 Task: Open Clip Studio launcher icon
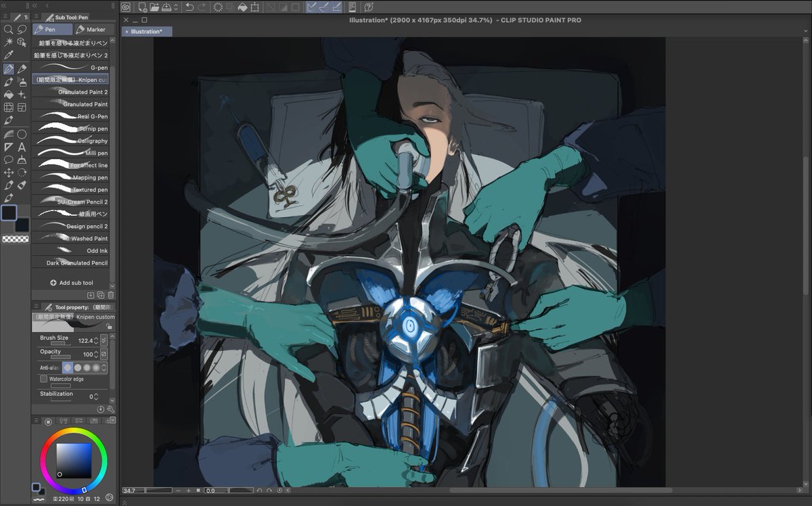click(127, 7)
